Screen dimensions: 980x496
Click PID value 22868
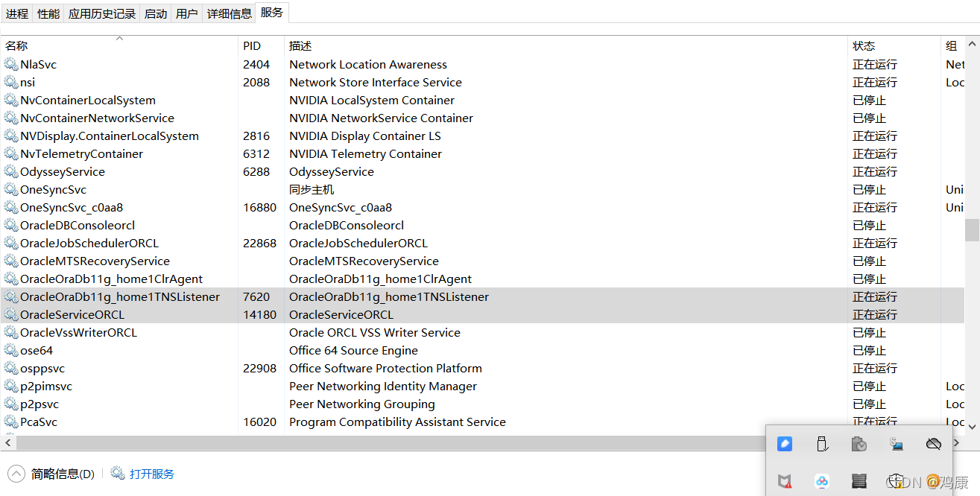coord(259,244)
